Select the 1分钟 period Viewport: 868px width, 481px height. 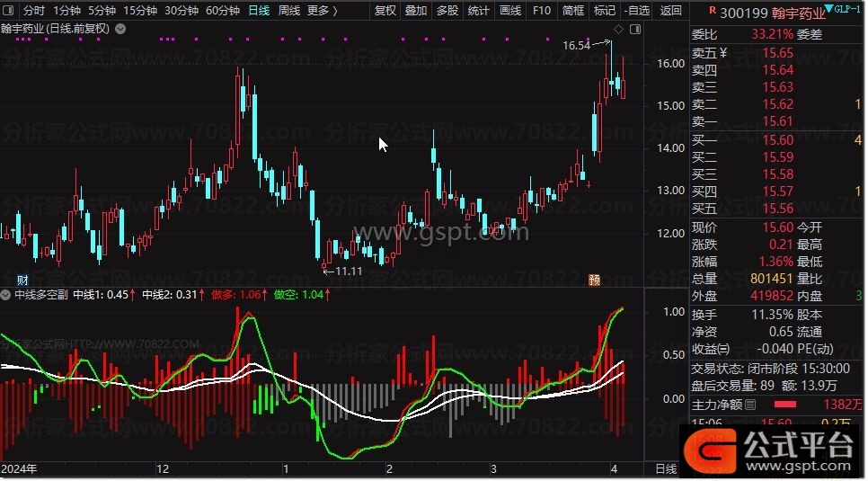[67, 10]
